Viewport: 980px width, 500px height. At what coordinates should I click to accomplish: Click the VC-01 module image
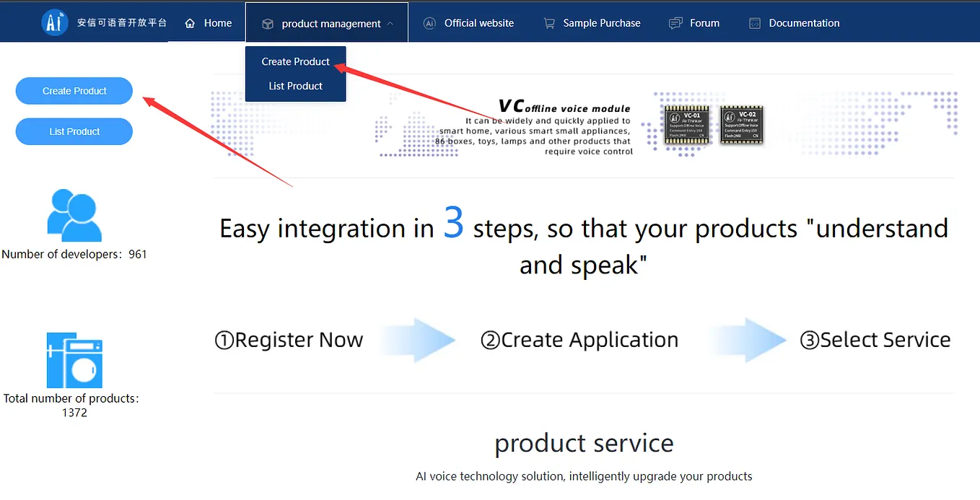tap(685, 125)
